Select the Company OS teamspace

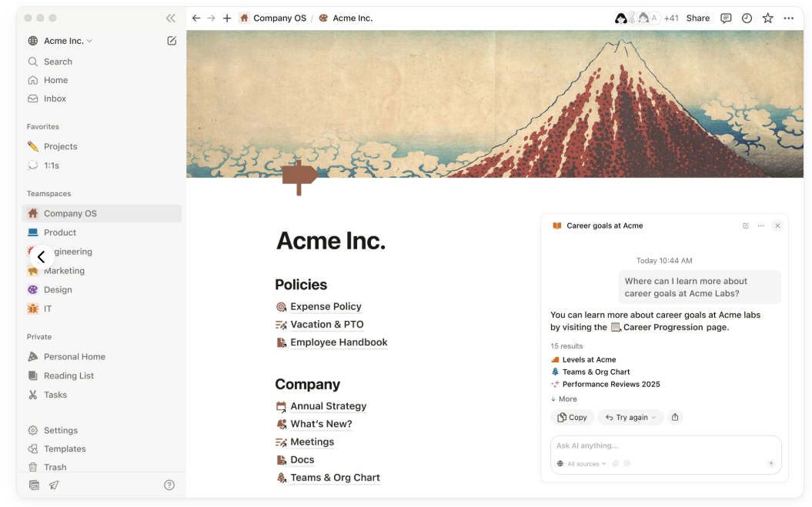pyautogui.click(x=102, y=213)
